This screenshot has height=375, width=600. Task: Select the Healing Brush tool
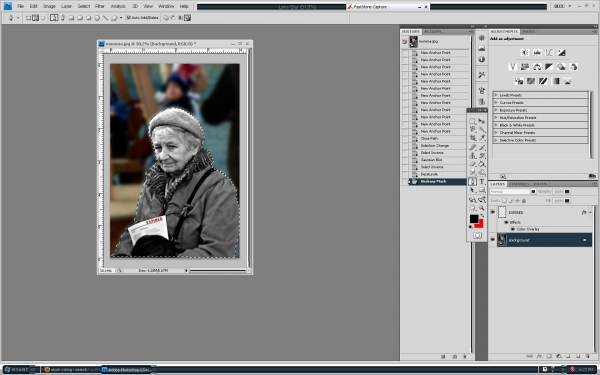(x=473, y=147)
